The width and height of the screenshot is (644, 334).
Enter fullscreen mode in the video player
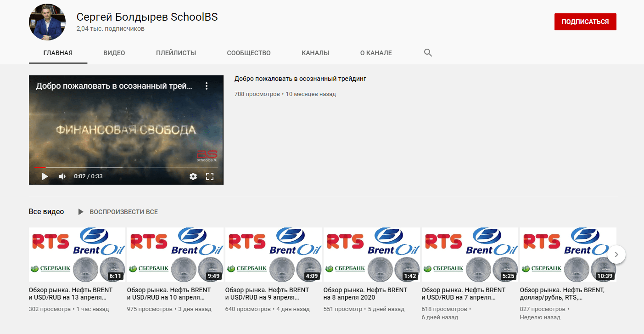click(210, 176)
